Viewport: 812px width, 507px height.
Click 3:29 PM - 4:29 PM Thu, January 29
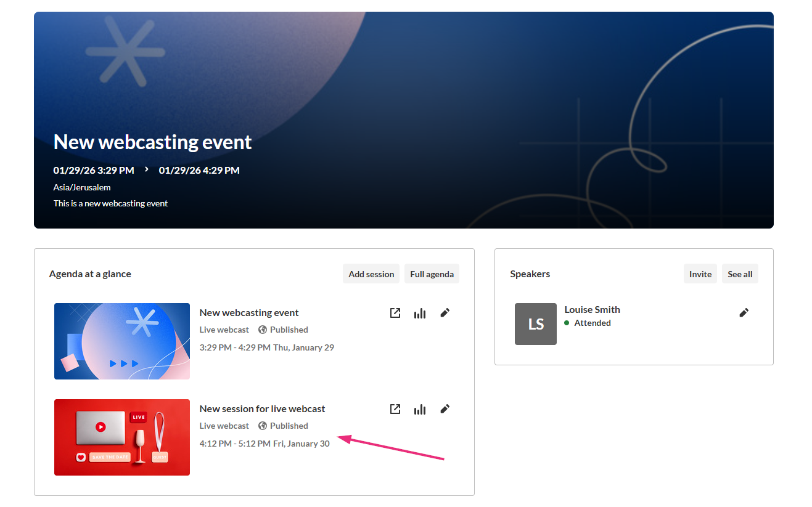tap(267, 347)
